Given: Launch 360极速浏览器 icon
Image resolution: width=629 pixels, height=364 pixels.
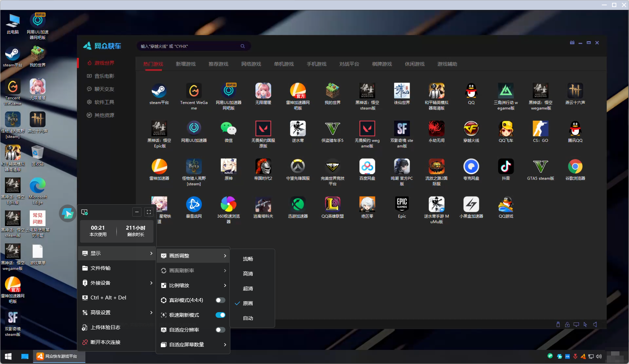Looking at the screenshot, I should coord(229,210).
